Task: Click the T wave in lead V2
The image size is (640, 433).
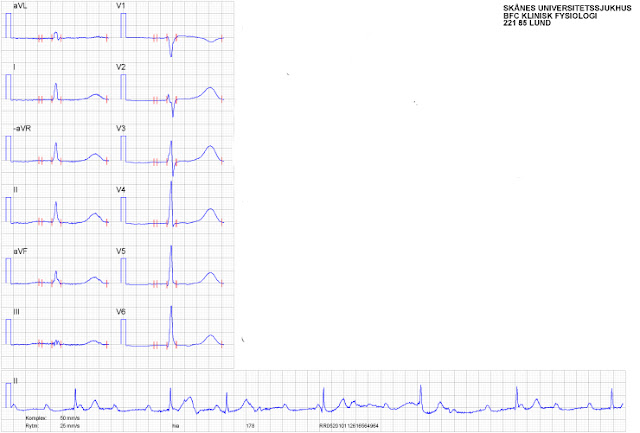Action: [x=210, y=93]
